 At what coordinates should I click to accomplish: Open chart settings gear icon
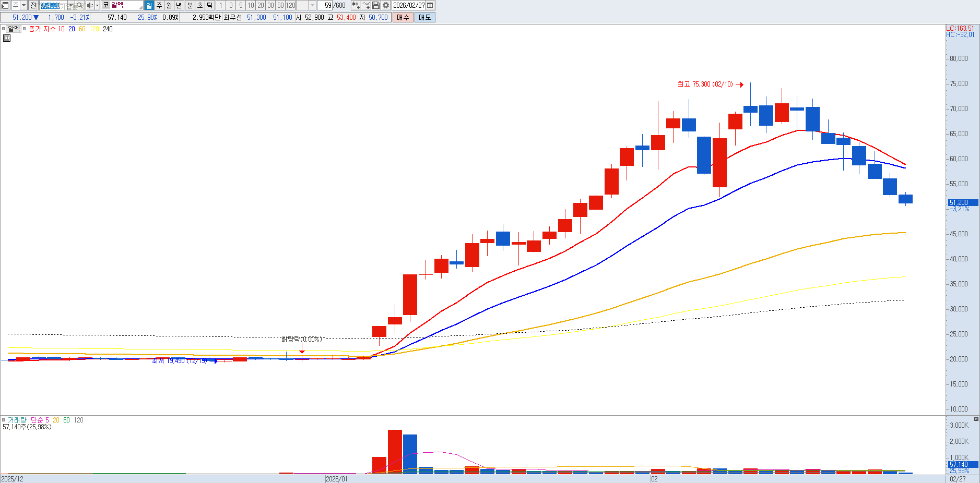[x=386, y=5]
